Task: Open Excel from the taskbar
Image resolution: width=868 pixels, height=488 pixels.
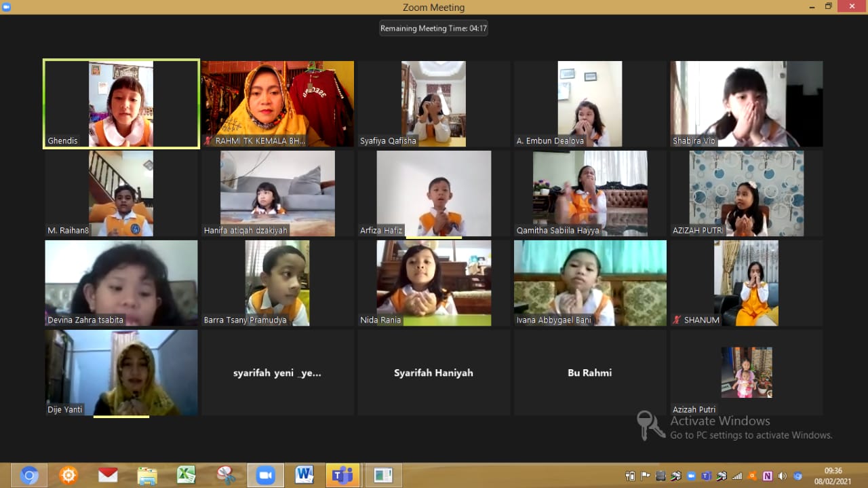Action: point(186,475)
